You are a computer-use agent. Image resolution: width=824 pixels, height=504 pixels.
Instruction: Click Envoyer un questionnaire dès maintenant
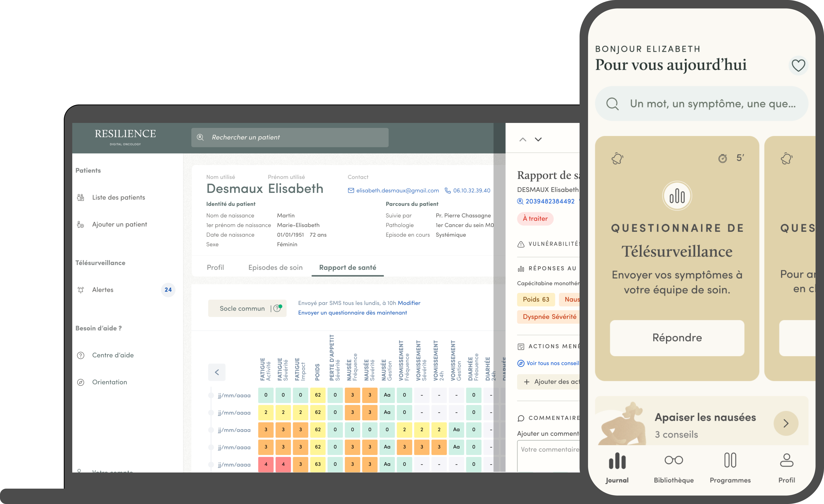click(x=352, y=313)
